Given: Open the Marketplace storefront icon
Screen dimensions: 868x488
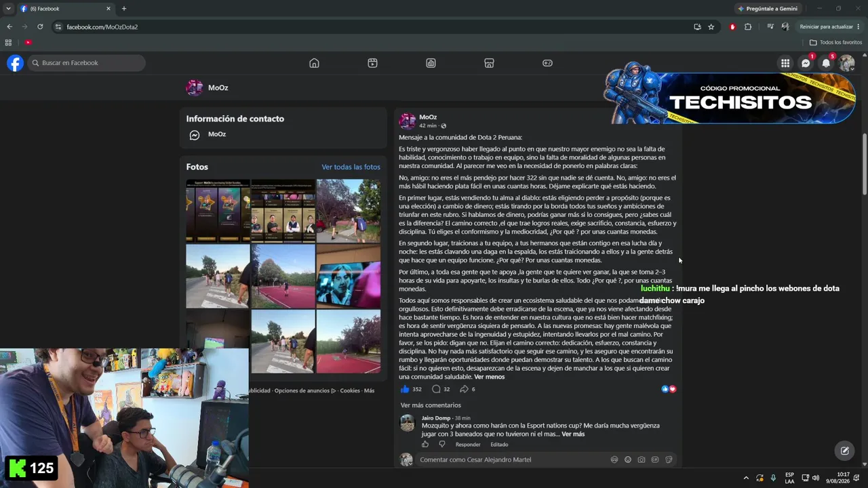Looking at the screenshot, I should point(489,63).
